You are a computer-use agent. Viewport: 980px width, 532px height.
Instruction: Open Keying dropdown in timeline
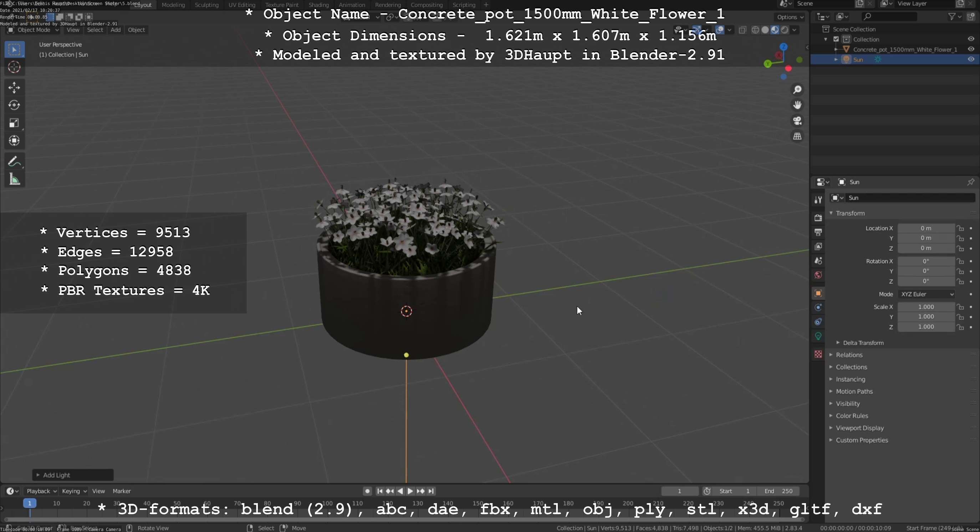coord(74,491)
